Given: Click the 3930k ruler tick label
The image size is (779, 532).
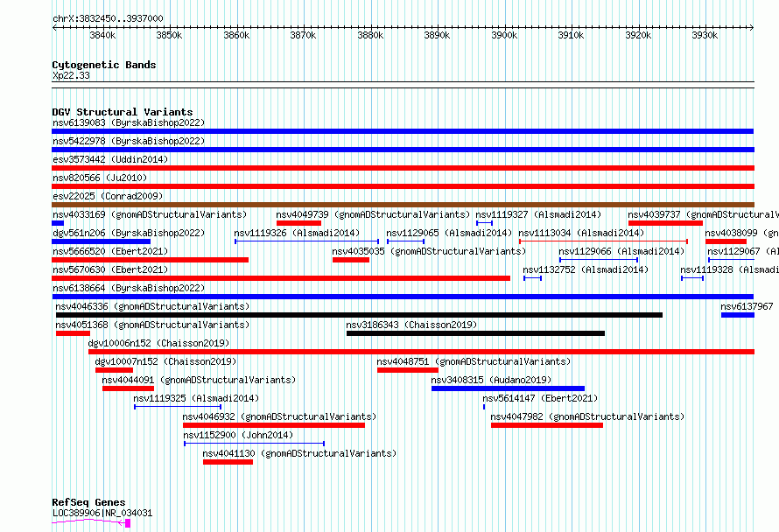Looking at the screenshot, I should point(705,35).
